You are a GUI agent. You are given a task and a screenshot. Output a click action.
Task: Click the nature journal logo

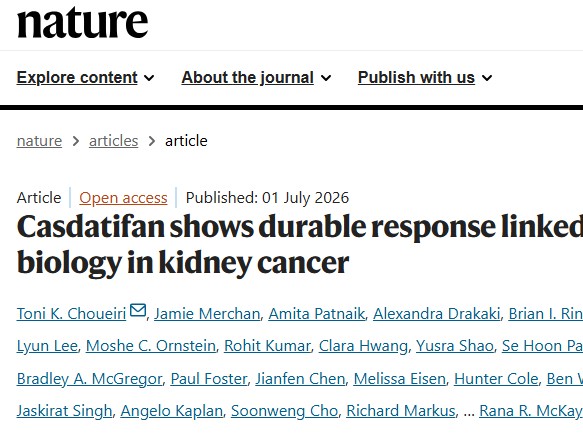(x=82, y=23)
